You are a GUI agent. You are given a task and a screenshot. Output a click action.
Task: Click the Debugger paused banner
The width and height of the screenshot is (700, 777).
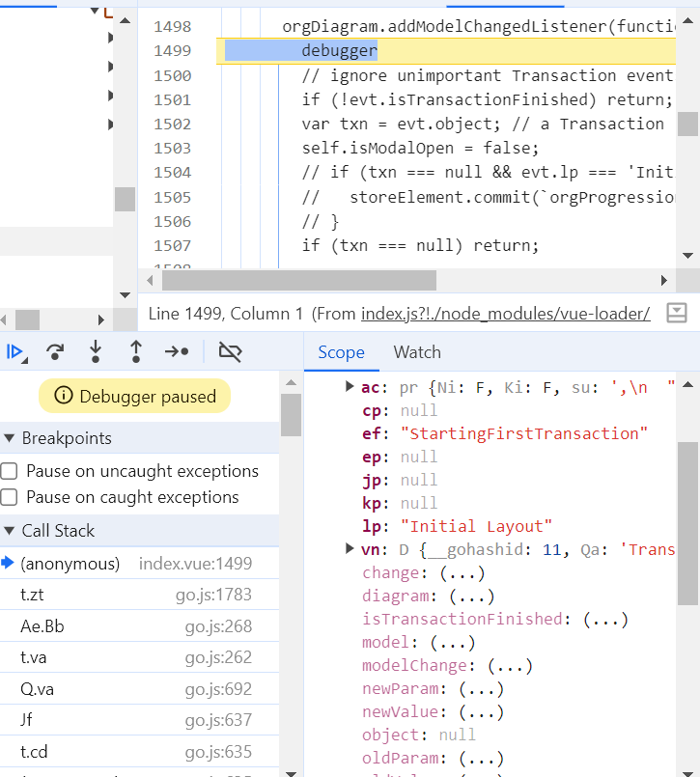click(x=134, y=396)
